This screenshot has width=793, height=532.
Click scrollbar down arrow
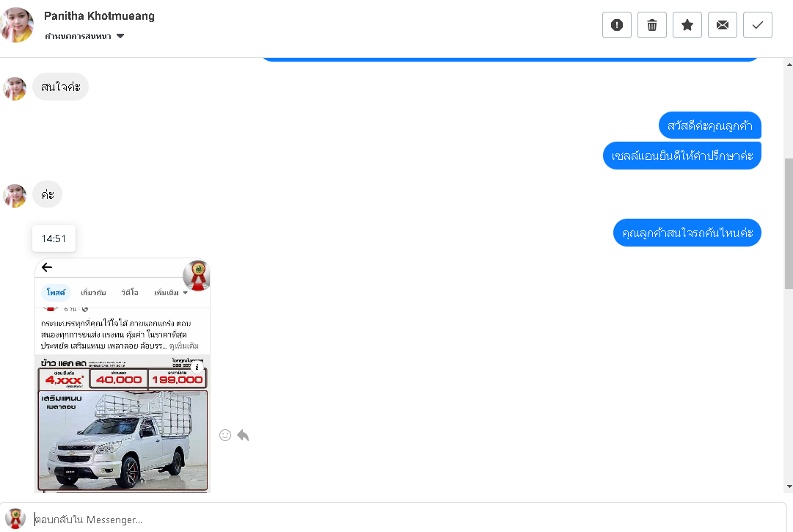pos(789,487)
